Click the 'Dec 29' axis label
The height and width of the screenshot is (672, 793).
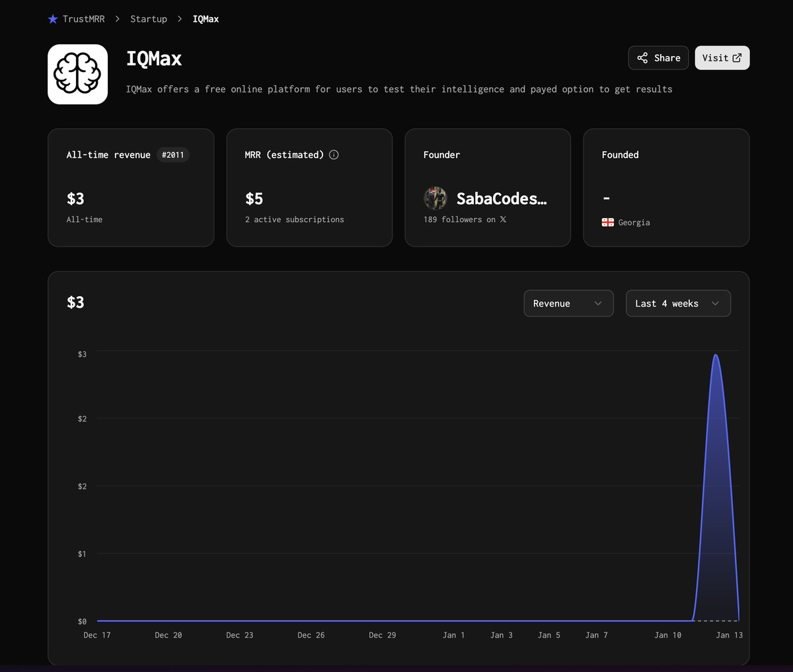(383, 635)
